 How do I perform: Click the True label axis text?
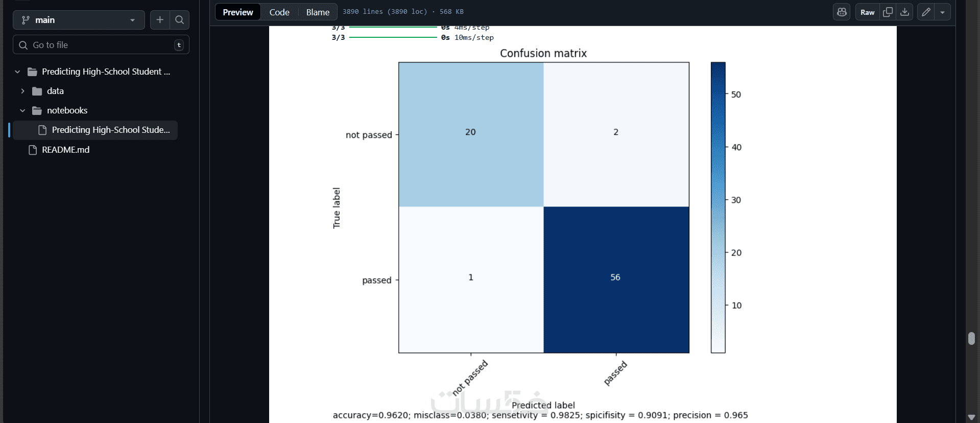pyautogui.click(x=337, y=208)
